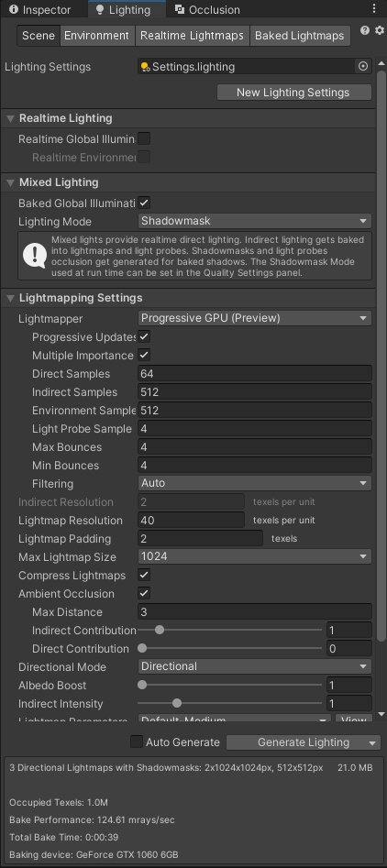Viewport: 387px width, 868px height.
Task: Toggle the Auto Generate checkbox
Action: point(137,742)
